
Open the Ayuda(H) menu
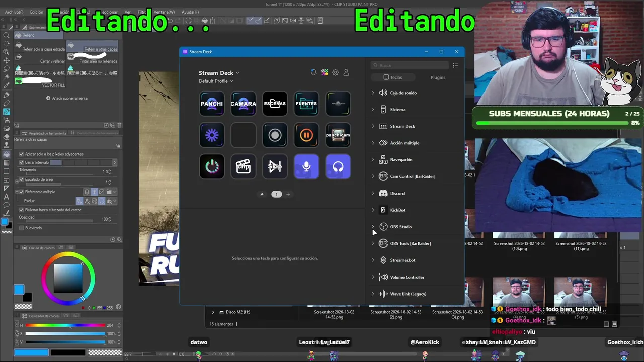click(190, 12)
